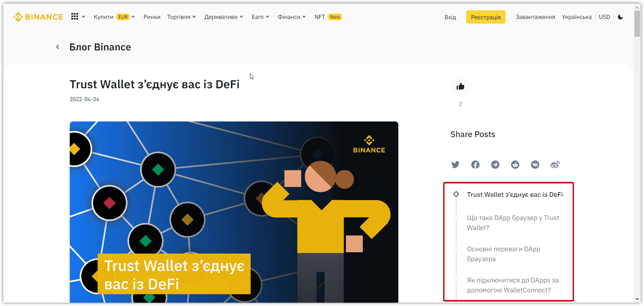
Task: Jump to Основні переваги DApp браузера section
Action: (504, 254)
